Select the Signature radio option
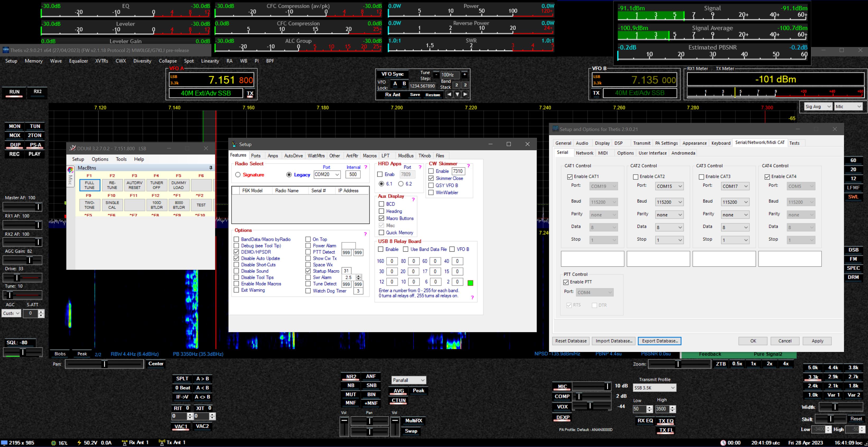 pos(238,175)
